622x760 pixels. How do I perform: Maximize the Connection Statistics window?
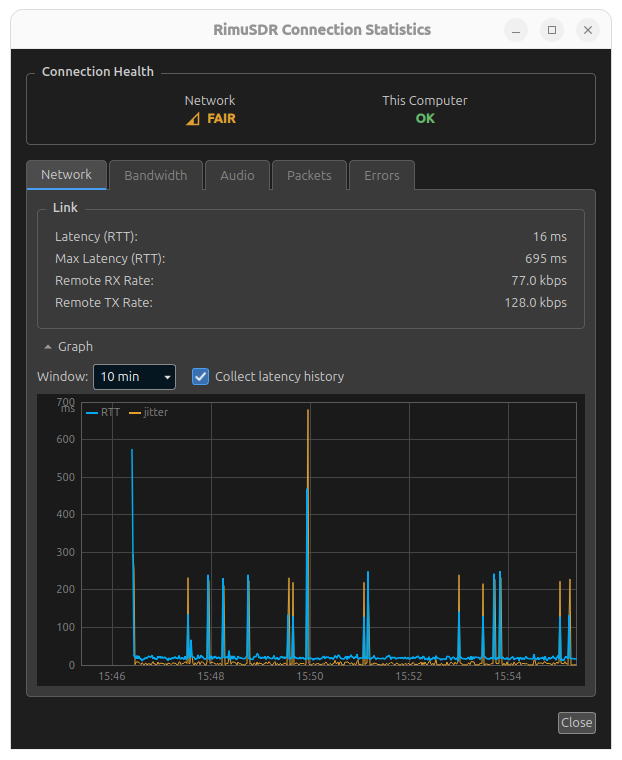click(x=552, y=30)
